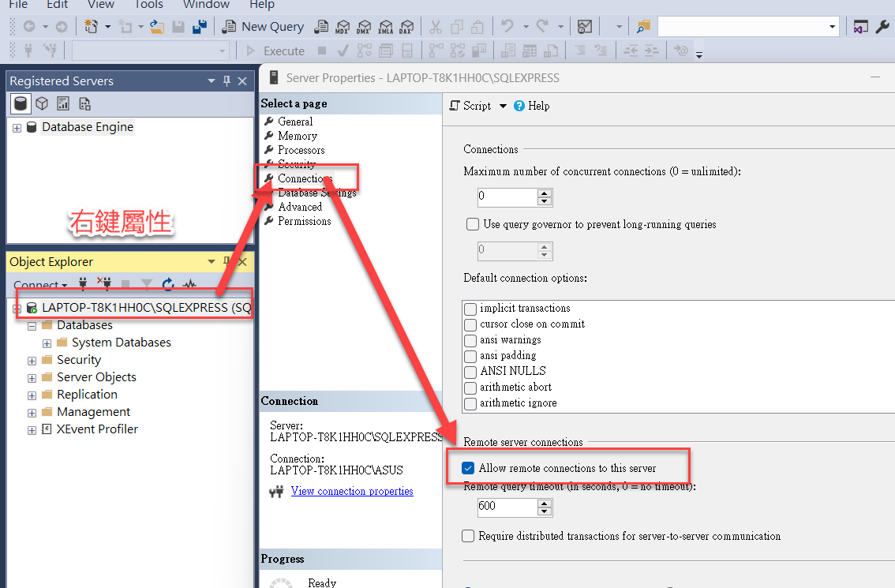Collapse the Databases node

click(x=32, y=324)
